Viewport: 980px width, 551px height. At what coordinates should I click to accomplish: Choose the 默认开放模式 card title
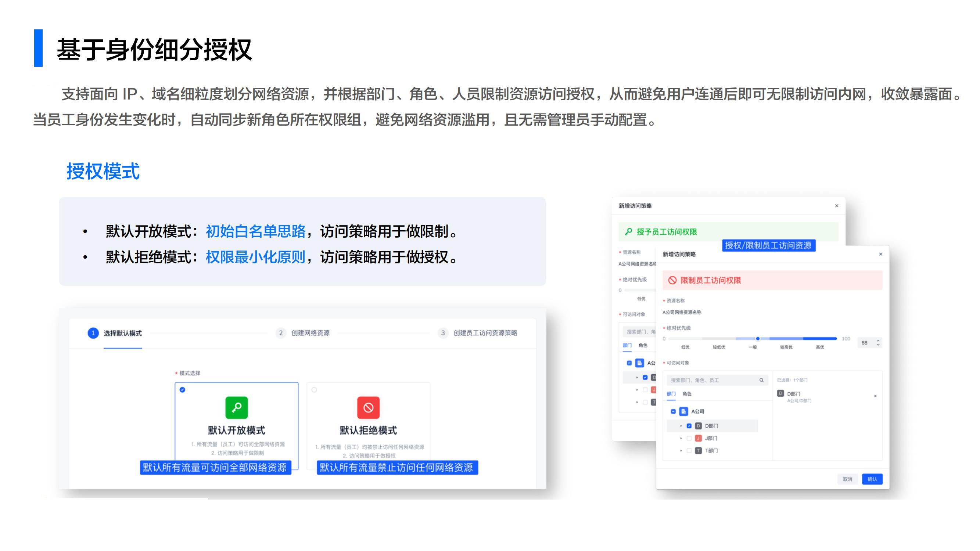click(x=236, y=430)
